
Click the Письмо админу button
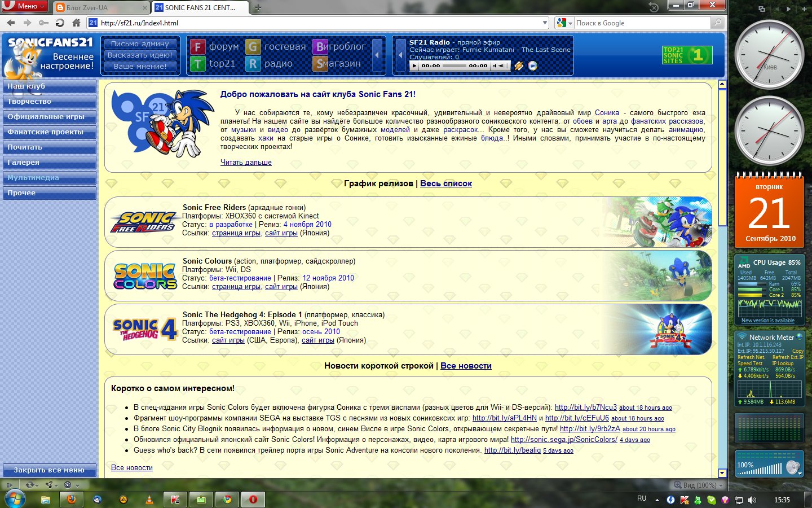(x=140, y=44)
